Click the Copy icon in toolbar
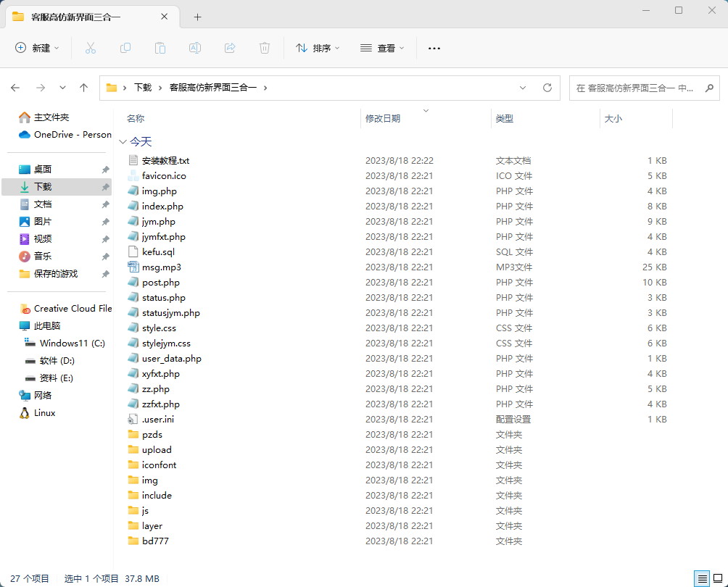Viewport: 728px width, 587px height. [x=125, y=48]
